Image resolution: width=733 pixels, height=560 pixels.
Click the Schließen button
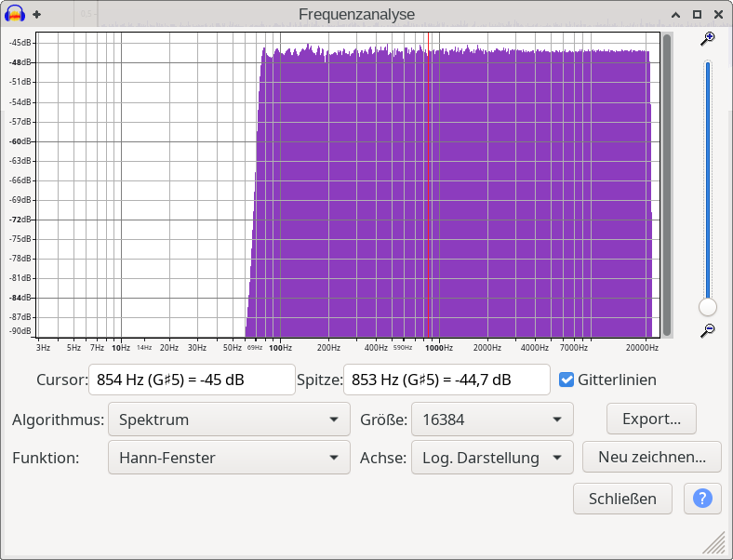pyautogui.click(x=622, y=499)
